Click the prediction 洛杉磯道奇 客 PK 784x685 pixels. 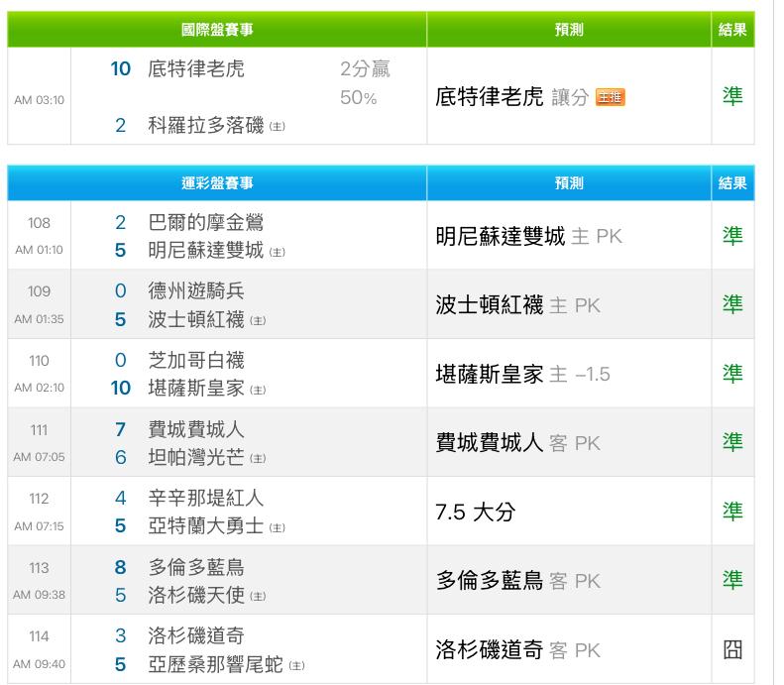pos(517,650)
